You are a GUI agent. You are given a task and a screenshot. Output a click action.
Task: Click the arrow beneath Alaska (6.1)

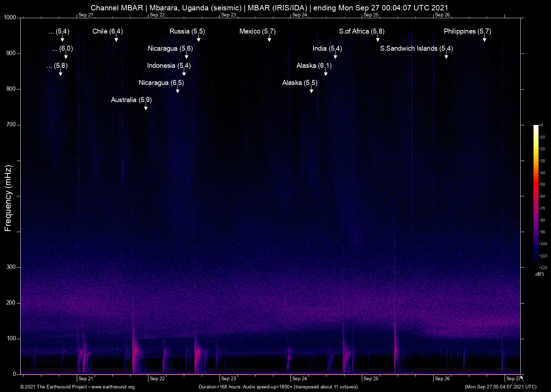pos(325,73)
